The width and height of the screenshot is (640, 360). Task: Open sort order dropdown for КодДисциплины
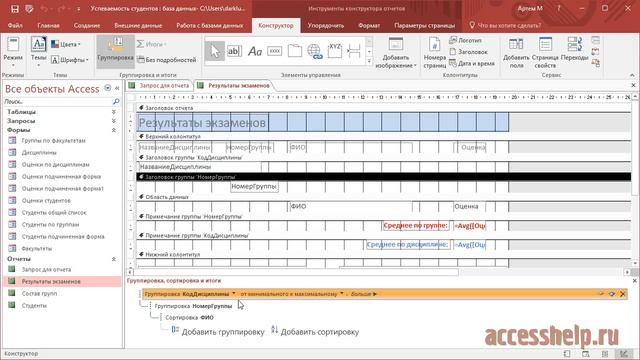point(342,293)
